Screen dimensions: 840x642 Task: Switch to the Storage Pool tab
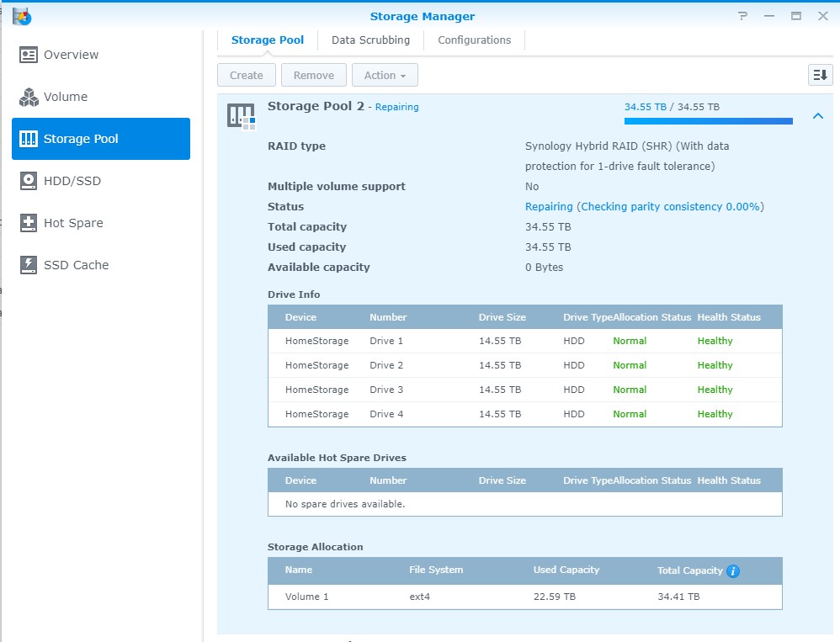[268, 40]
